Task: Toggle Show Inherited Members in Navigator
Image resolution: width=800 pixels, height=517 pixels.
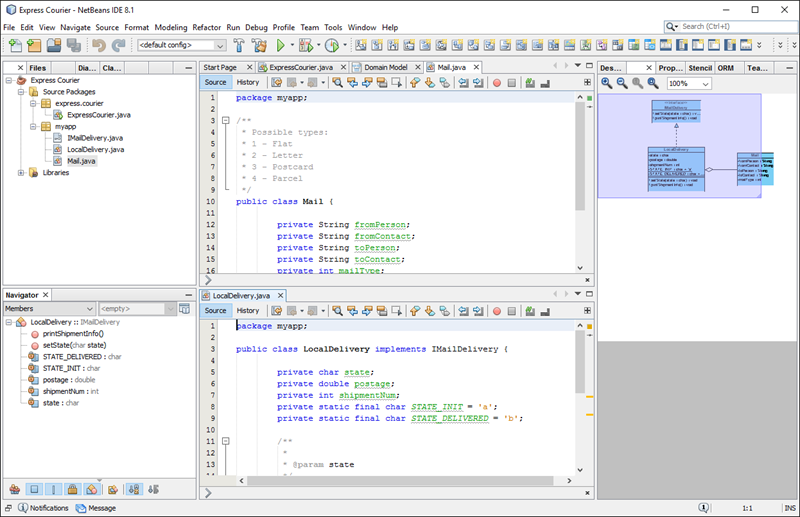Action: click(15, 489)
